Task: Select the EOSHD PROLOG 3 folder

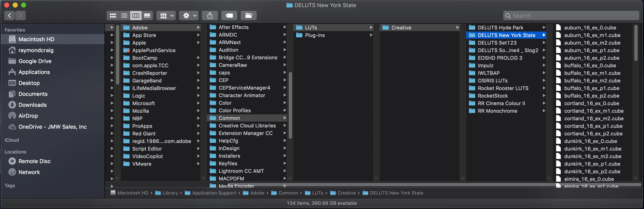Action: [x=506, y=58]
